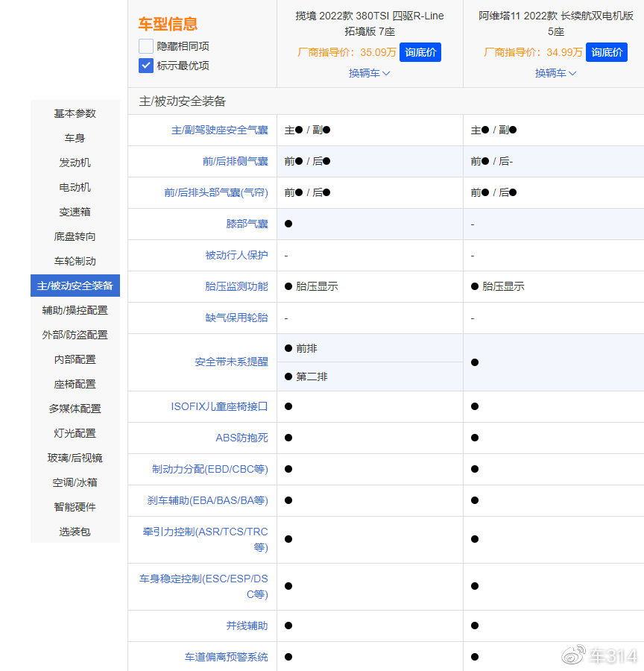Screen dimensions: 644x671
Task: Open 车身稳定控制(ESC/ESP/DSC等) link
Action: pyautogui.click(x=203, y=586)
